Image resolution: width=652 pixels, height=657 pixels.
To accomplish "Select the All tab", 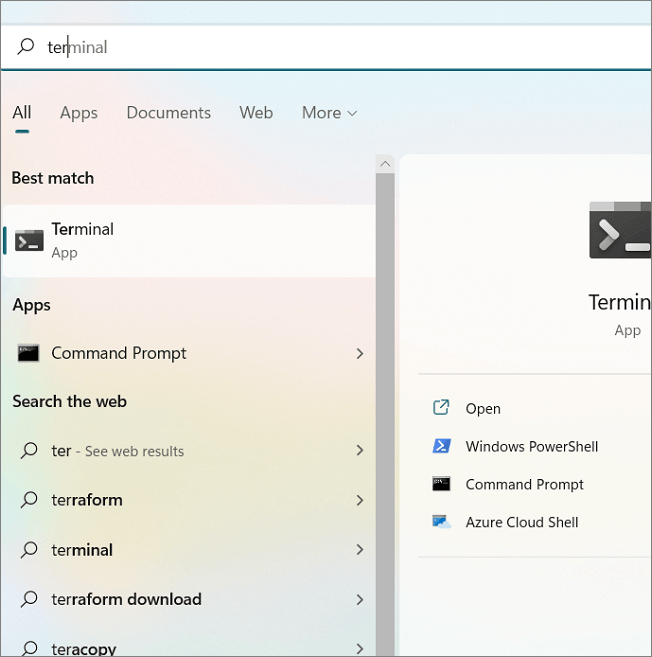I will (x=22, y=112).
